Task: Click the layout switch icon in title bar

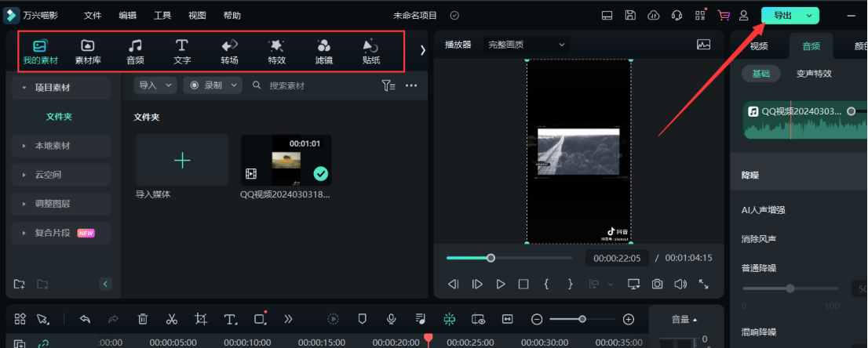Action: point(607,16)
